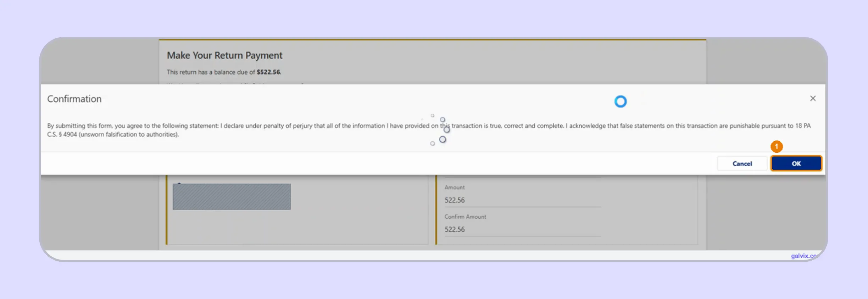
Task: Click the dotted spinner in the dialog center
Action: (439, 130)
